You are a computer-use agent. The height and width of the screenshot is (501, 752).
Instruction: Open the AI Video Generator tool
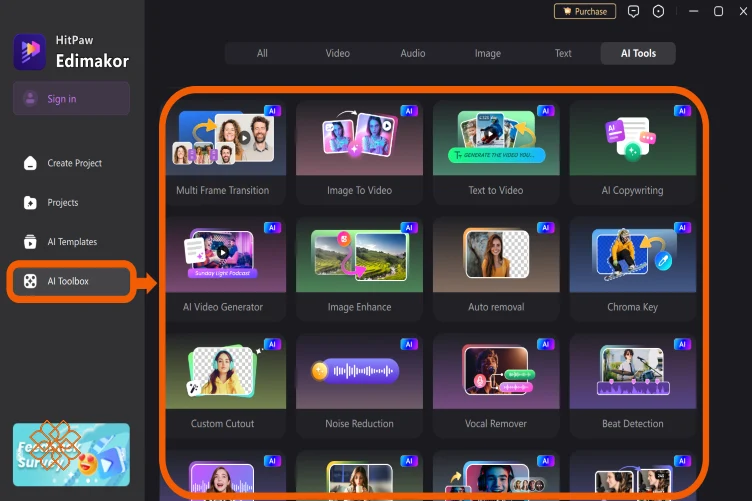[225, 270]
